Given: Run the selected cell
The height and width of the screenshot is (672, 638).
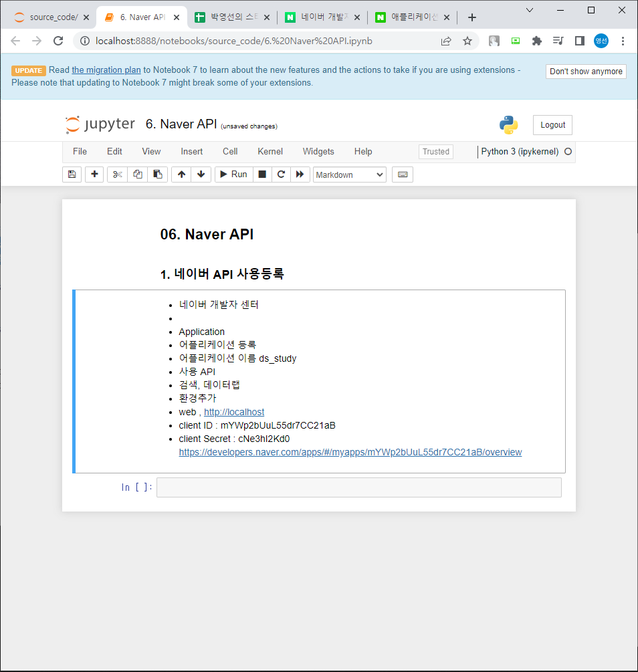Looking at the screenshot, I should coord(233,175).
